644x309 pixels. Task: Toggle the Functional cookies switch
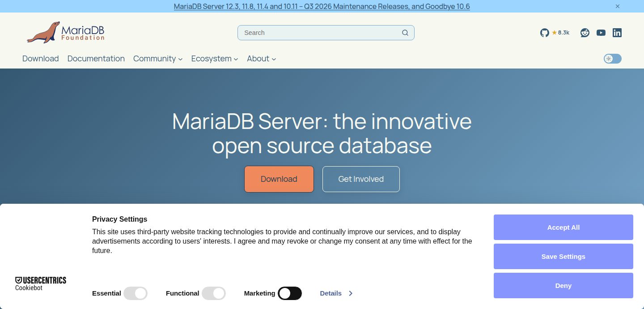click(x=214, y=293)
